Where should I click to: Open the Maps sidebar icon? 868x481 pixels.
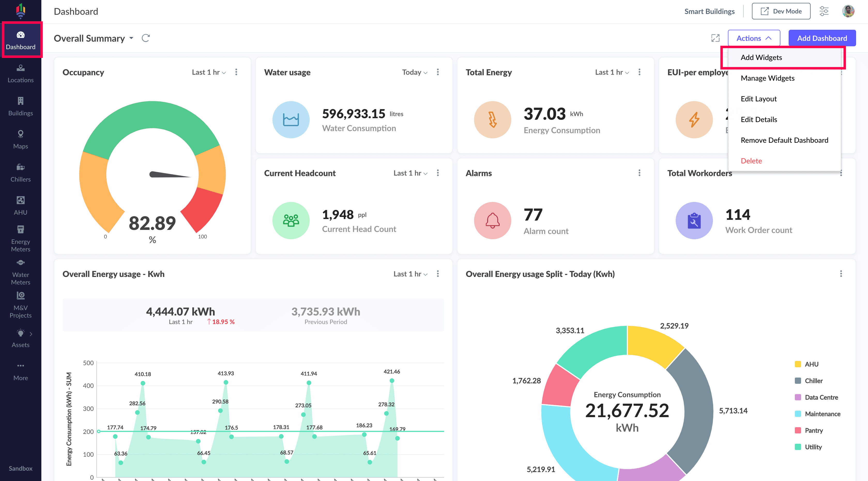[x=21, y=139]
